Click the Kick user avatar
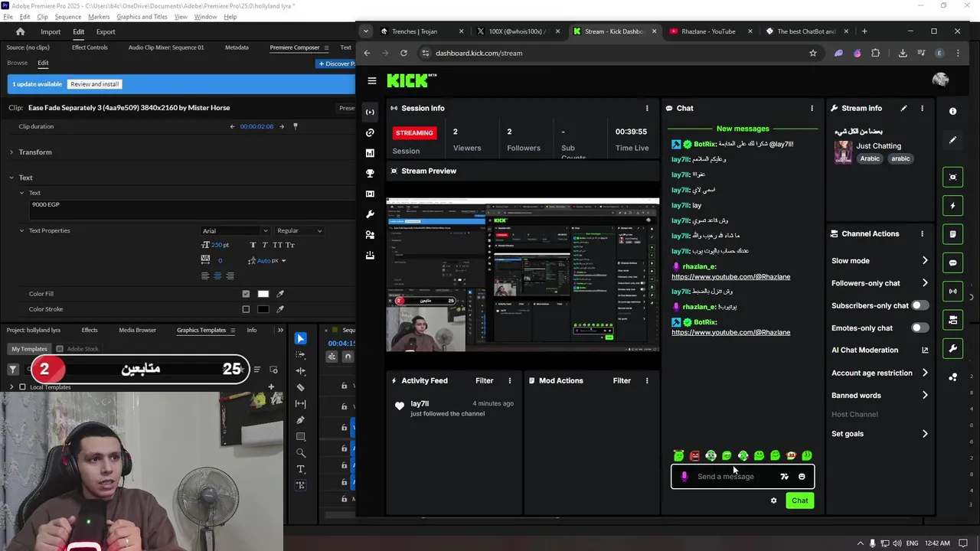 point(940,80)
